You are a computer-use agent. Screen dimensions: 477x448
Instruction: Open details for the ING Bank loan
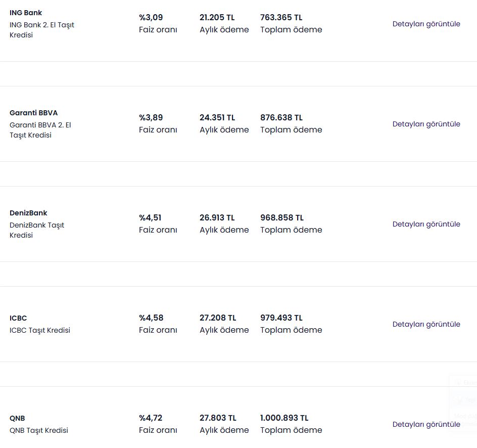426,24
